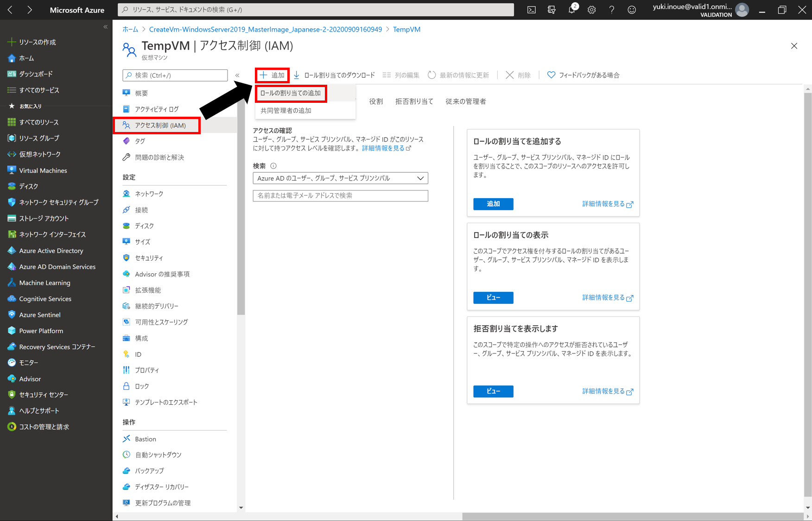Click ロール割り当てのダウンロード toolbar button

[334, 75]
